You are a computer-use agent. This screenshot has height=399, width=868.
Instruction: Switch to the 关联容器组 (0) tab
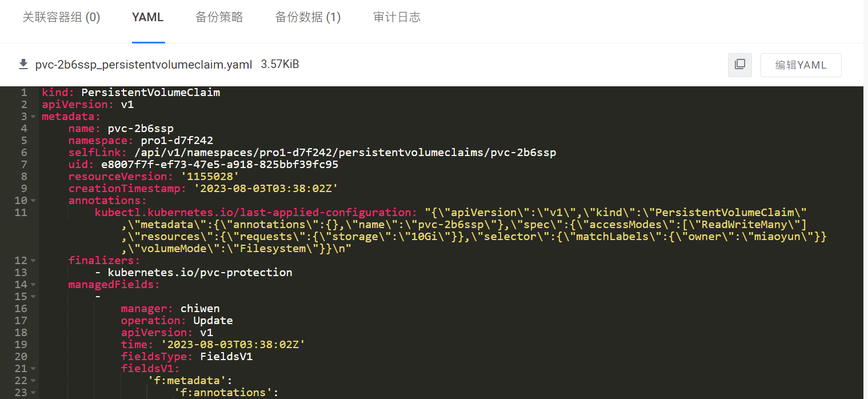[61, 18]
